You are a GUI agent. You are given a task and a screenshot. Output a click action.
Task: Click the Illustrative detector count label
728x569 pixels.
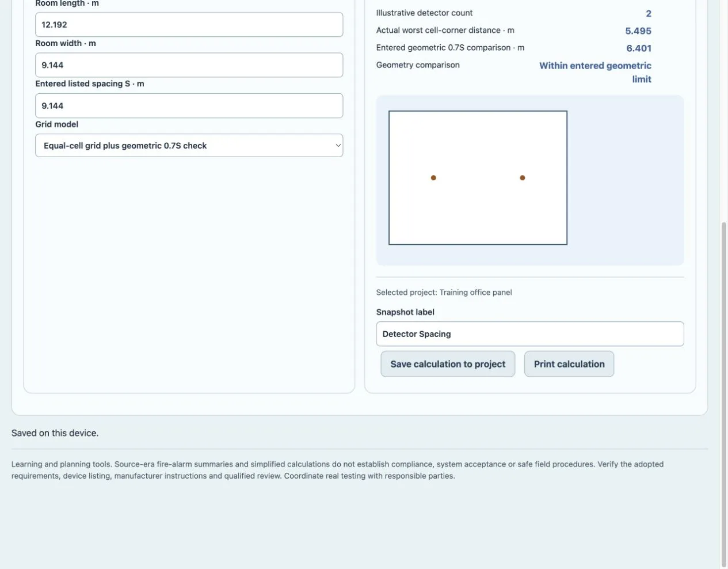[424, 13]
